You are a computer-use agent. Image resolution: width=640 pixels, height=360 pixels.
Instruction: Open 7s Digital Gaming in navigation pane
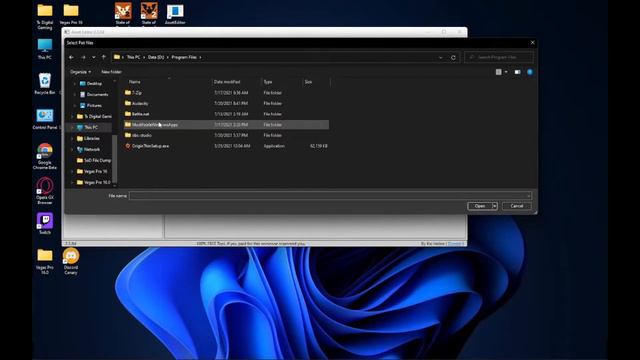[x=98, y=116]
